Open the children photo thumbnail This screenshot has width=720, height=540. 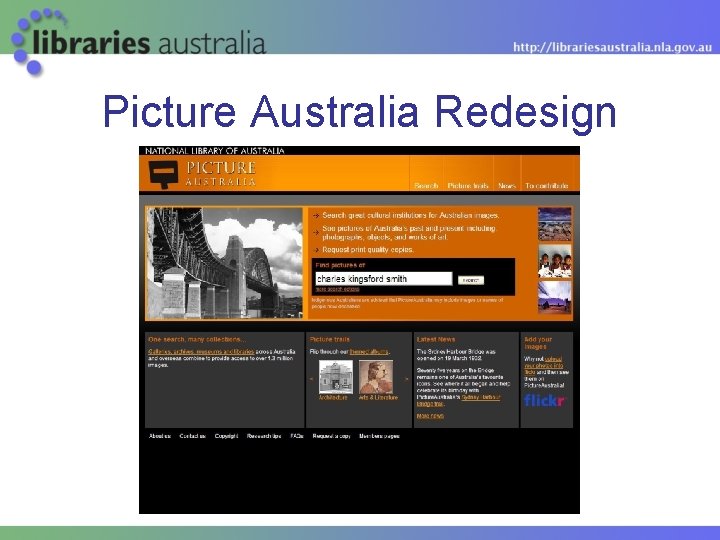coord(555,261)
